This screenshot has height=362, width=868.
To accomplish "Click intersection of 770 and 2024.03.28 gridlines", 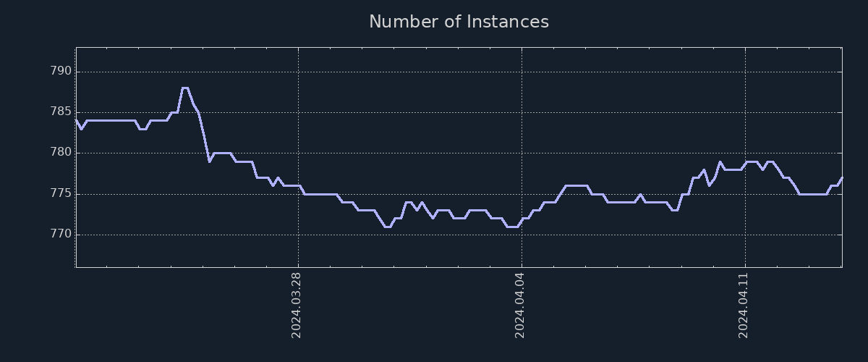I will (299, 235).
